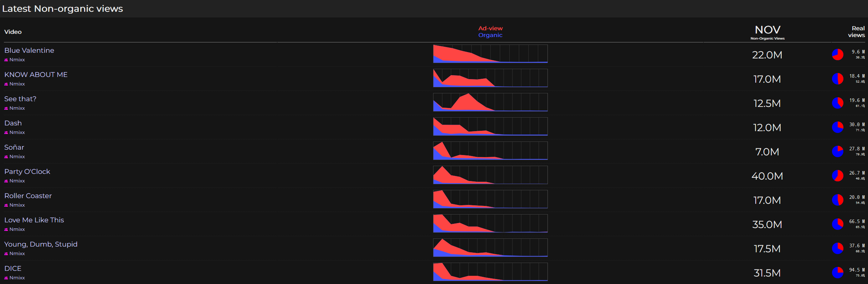
Task: Click the 9.6 M real views figure
Action: pos(858,52)
